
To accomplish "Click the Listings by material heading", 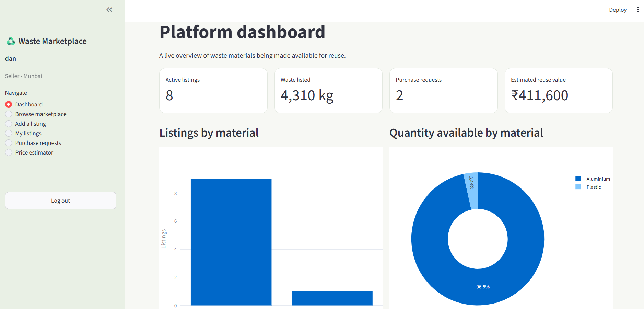I will tap(209, 133).
